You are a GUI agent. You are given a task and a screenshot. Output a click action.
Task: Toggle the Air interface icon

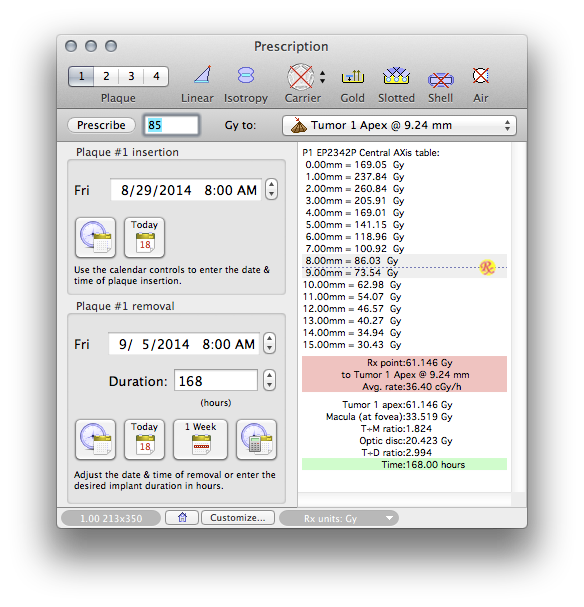tap(481, 75)
